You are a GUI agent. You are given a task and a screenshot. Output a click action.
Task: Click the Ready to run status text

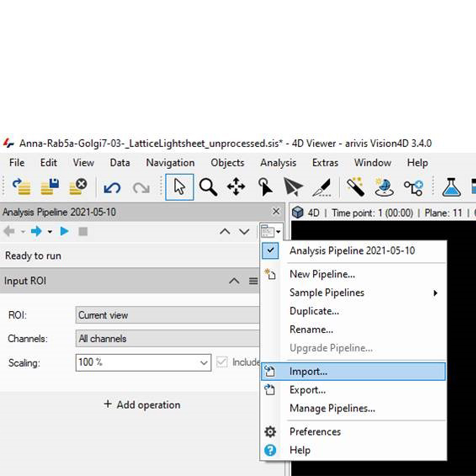33,256
